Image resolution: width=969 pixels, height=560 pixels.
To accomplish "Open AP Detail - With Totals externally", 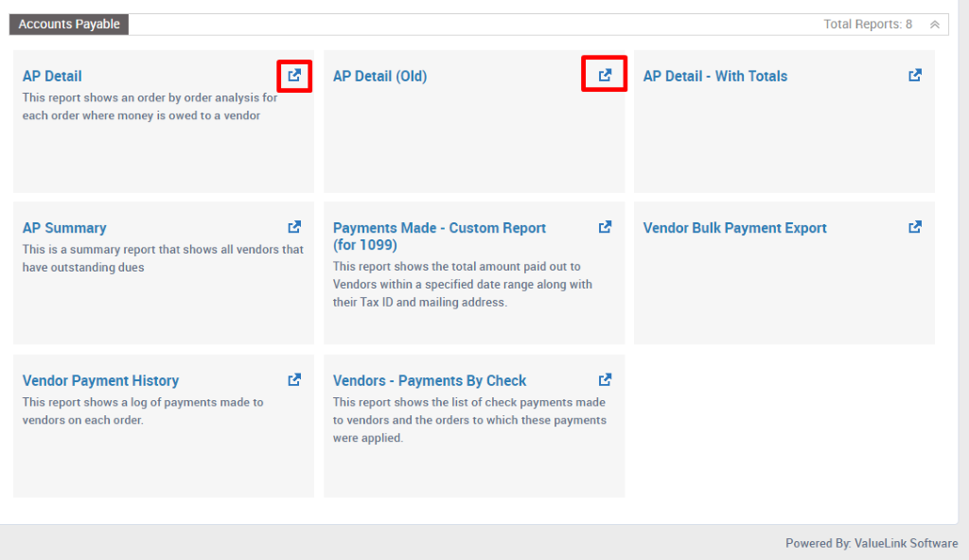I will tap(914, 75).
